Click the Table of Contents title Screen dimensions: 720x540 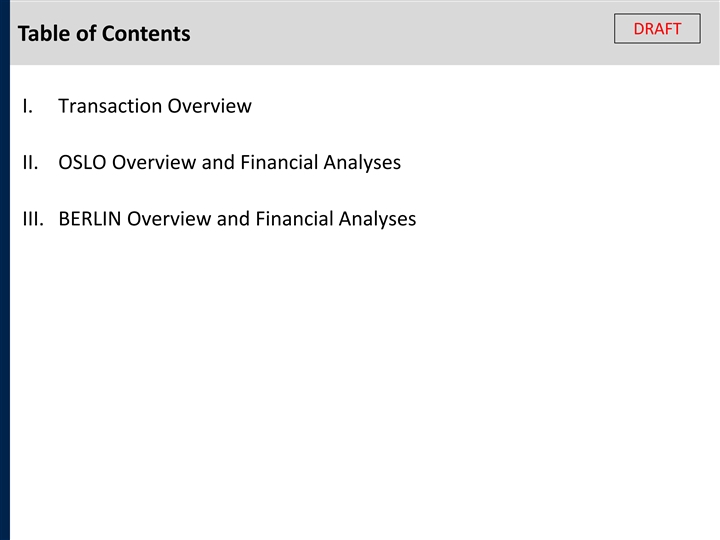tap(104, 34)
